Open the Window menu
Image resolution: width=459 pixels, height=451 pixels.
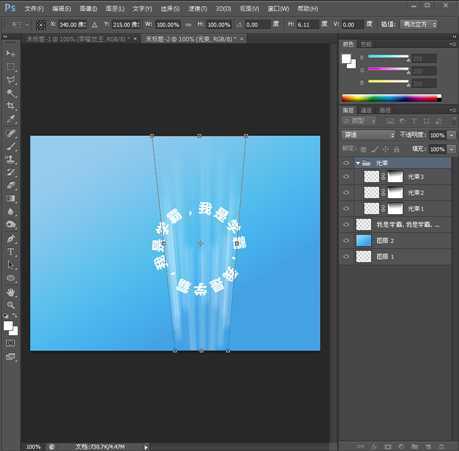pos(278,9)
